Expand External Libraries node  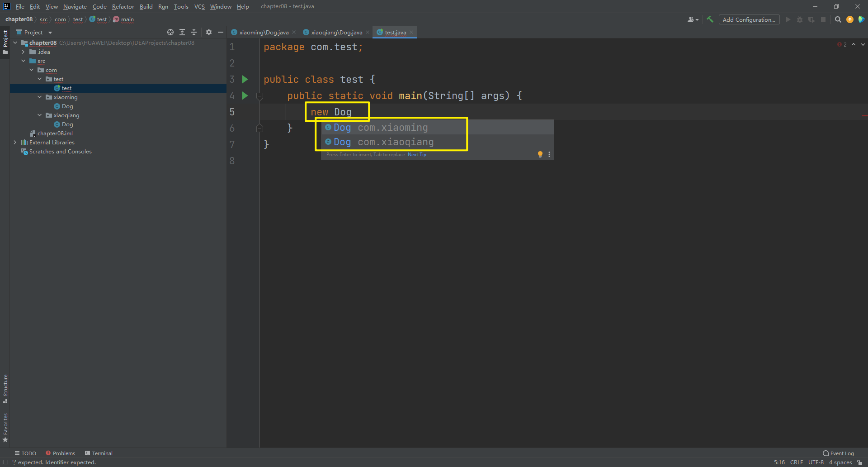(x=15, y=142)
